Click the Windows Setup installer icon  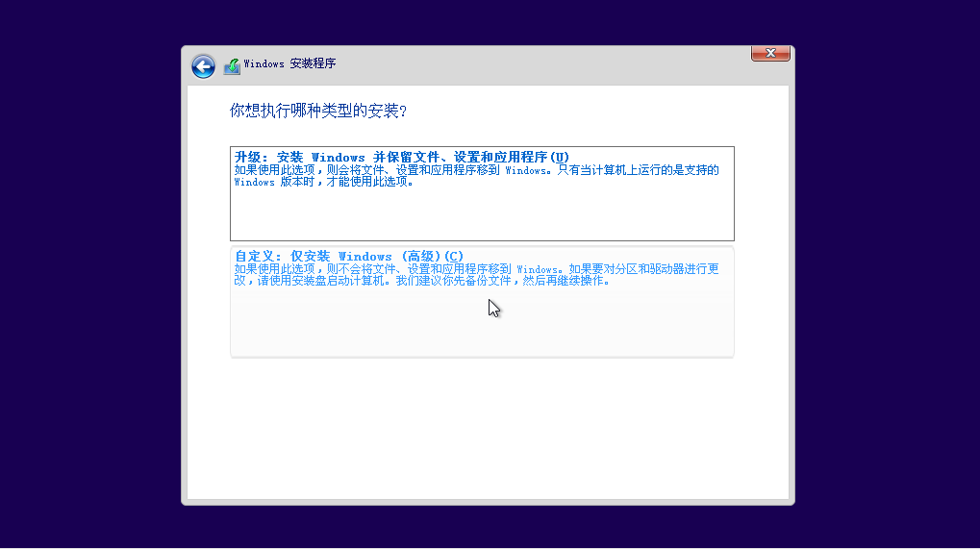[232, 66]
